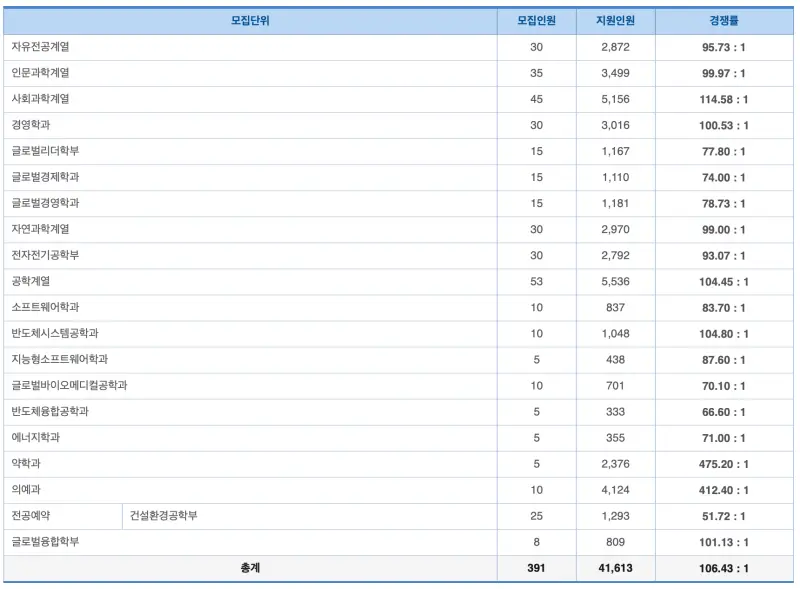This screenshot has width=800, height=589.
Task: Click the 약학과 competition rate 475.20 : 1
Action: (x=723, y=464)
